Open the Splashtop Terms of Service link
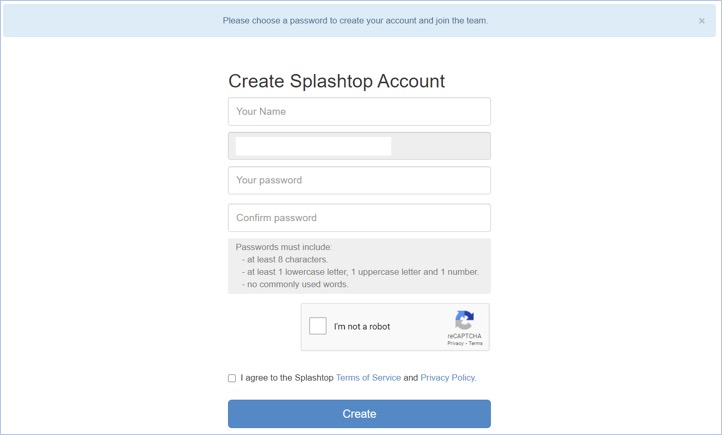722x435 pixels. click(x=368, y=377)
